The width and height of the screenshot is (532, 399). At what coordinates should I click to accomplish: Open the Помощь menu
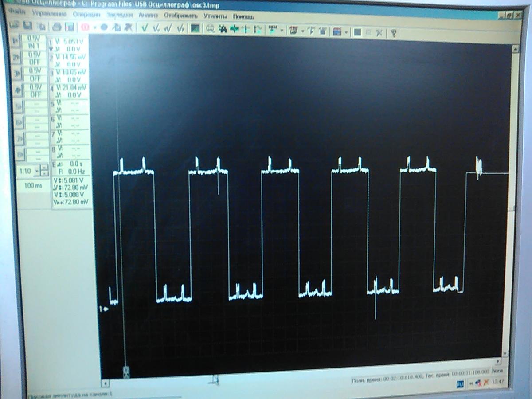coord(243,16)
